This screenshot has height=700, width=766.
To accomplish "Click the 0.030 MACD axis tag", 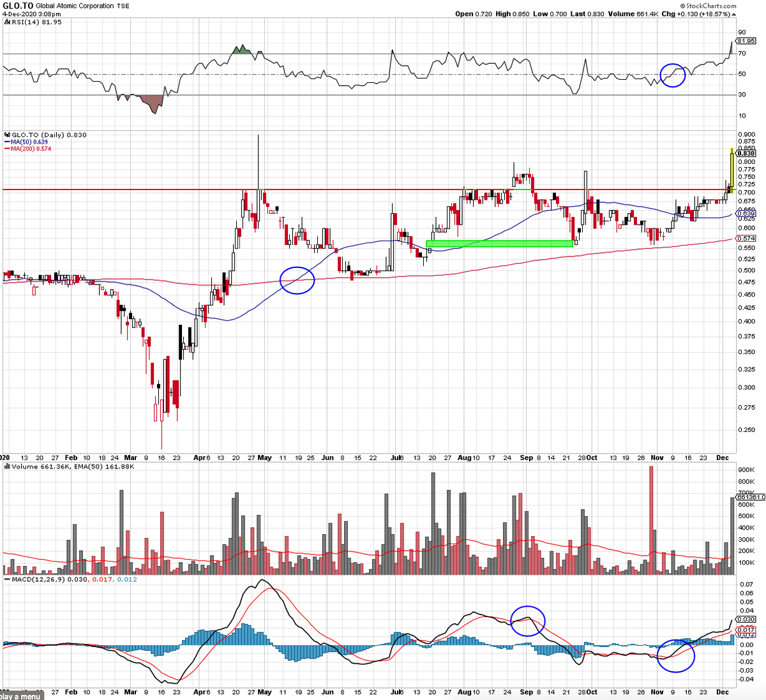I will point(746,619).
